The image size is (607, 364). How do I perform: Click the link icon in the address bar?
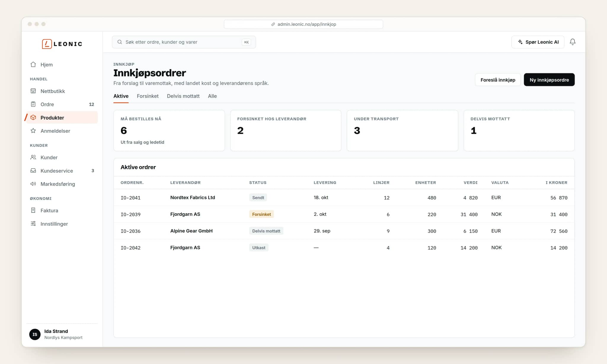(x=273, y=24)
